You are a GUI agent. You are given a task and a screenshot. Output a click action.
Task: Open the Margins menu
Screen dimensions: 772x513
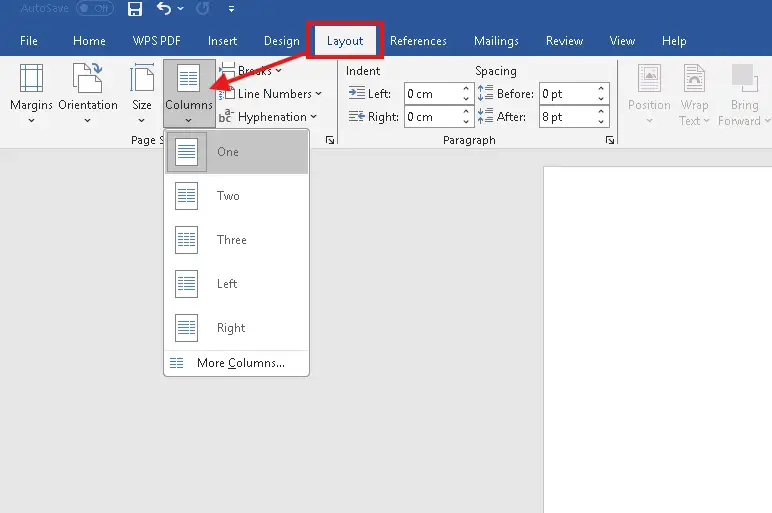[31, 94]
